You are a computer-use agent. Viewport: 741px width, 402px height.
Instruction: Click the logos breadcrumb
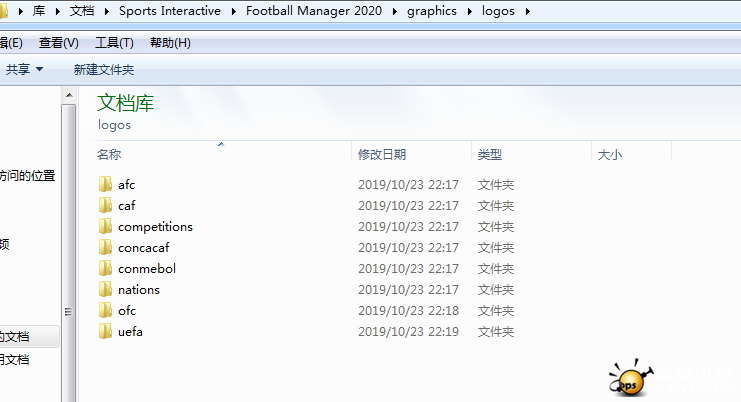pyautogui.click(x=498, y=11)
